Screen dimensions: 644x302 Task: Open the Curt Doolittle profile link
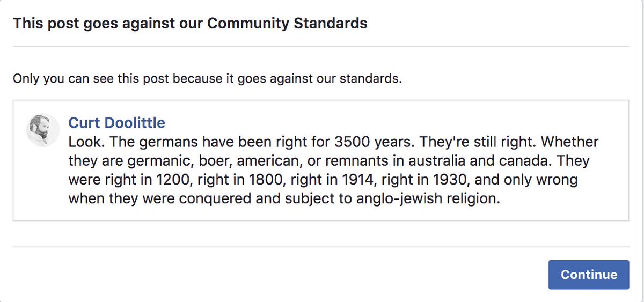[x=116, y=123]
